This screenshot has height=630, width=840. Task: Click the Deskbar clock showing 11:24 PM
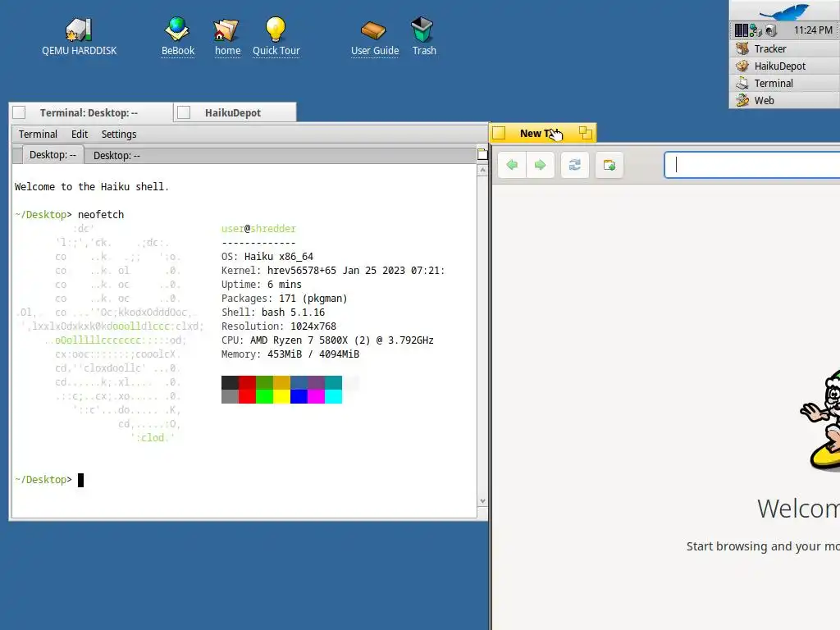coord(813,30)
